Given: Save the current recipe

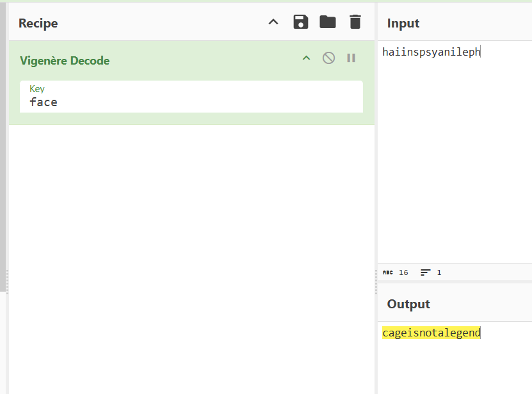Looking at the screenshot, I should coord(300,22).
